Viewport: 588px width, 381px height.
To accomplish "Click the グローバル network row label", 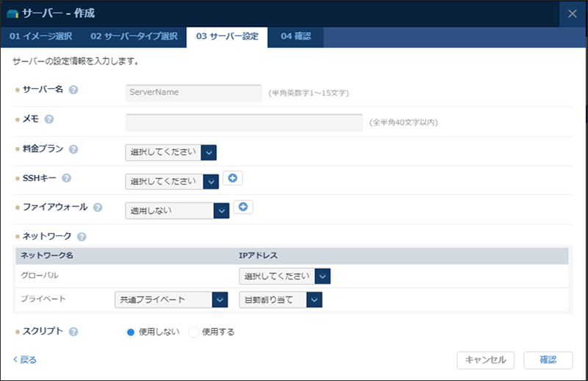I will coord(40,275).
